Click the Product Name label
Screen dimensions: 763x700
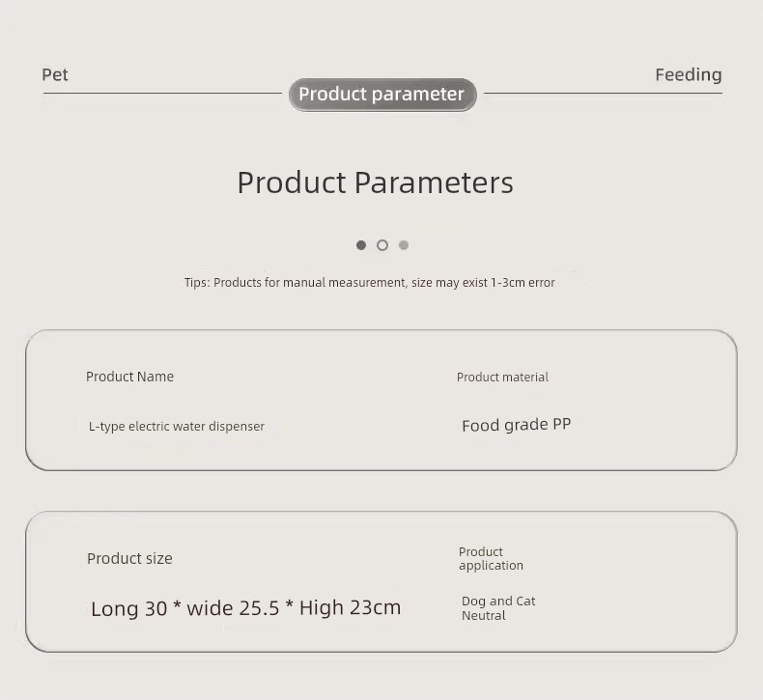[x=130, y=377]
